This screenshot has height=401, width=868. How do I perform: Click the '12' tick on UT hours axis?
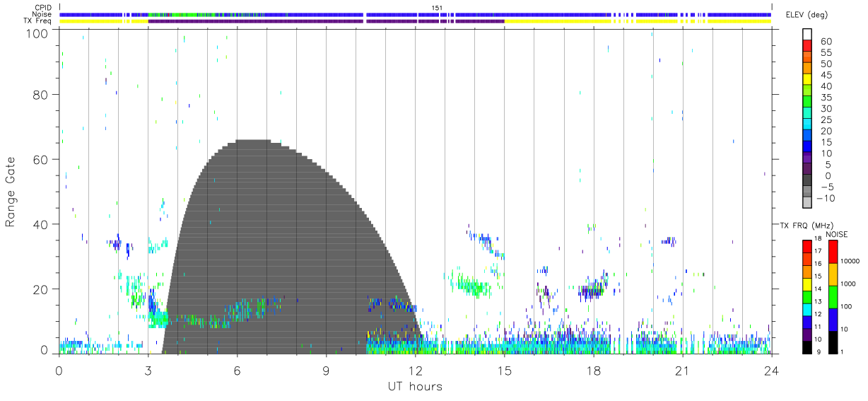coord(415,370)
